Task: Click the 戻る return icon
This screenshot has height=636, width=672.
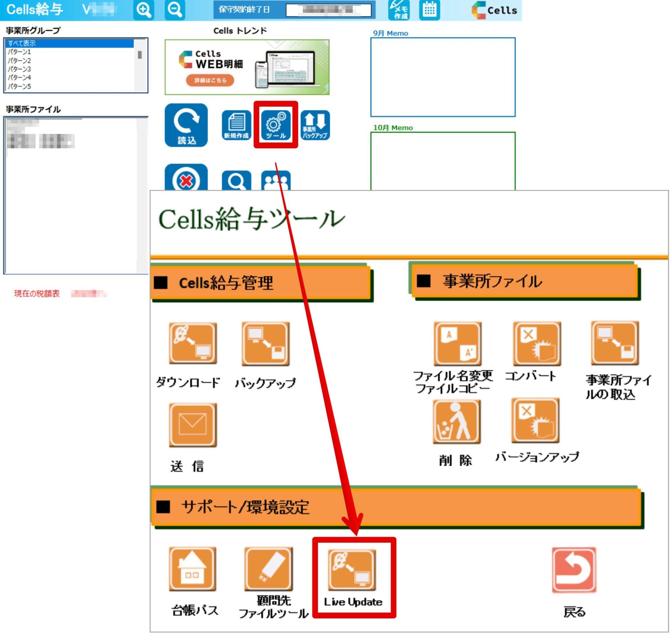Action: point(574,570)
